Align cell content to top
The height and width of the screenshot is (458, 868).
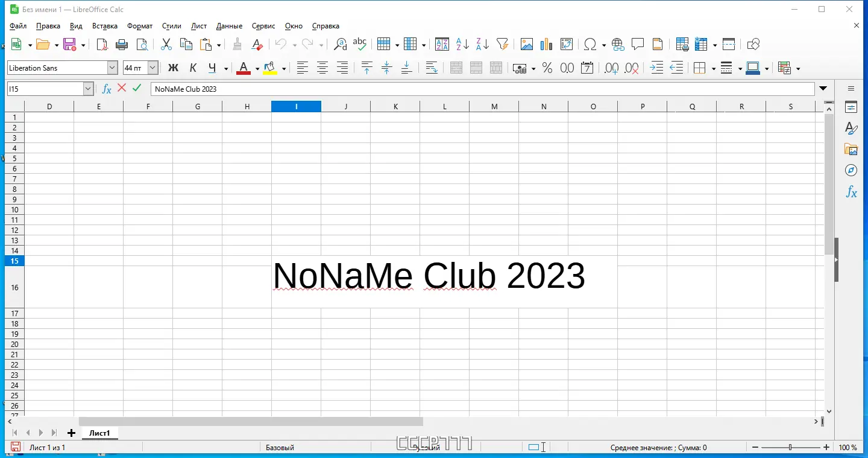tap(367, 68)
